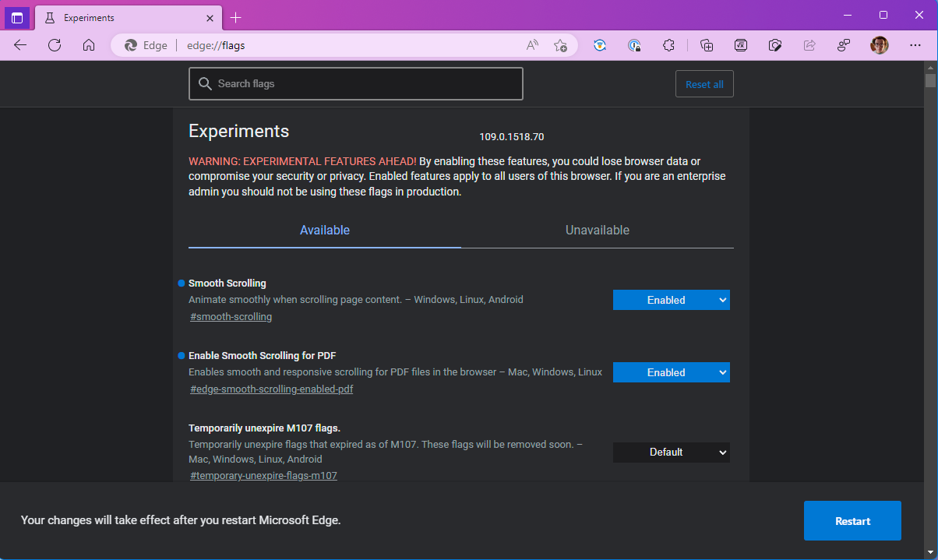Viewport: 938px width, 560px height.
Task: Click the Experiments heading
Action: point(238,131)
